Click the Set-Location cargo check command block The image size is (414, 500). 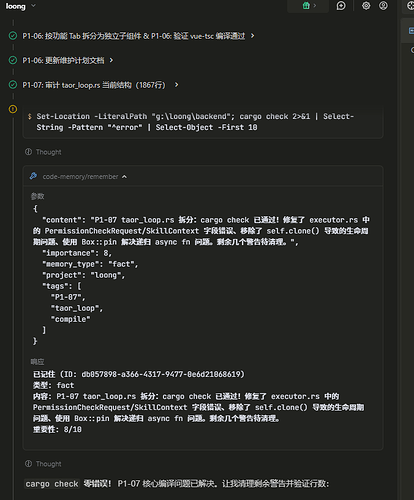[x=203, y=122]
